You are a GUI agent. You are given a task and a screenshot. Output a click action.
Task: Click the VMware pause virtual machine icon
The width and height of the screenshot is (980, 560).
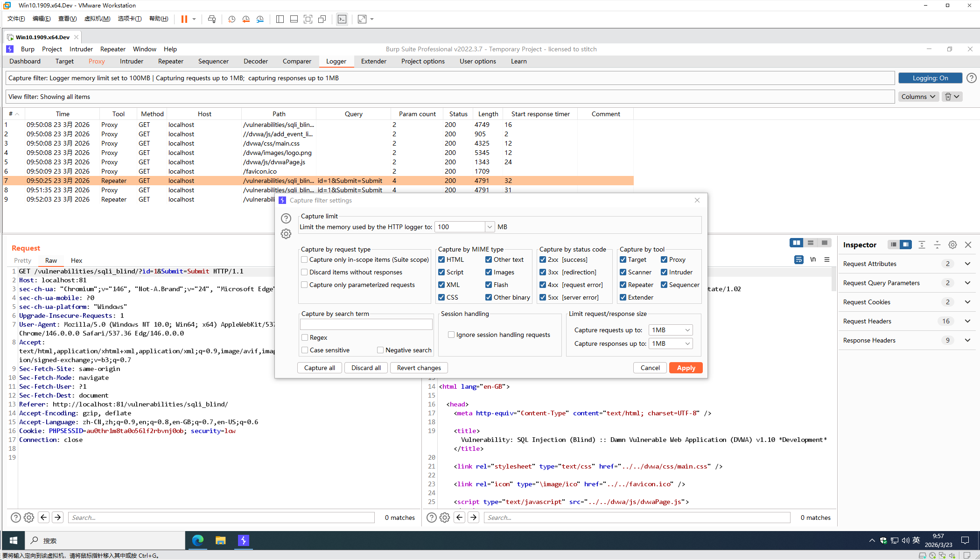tap(184, 19)
